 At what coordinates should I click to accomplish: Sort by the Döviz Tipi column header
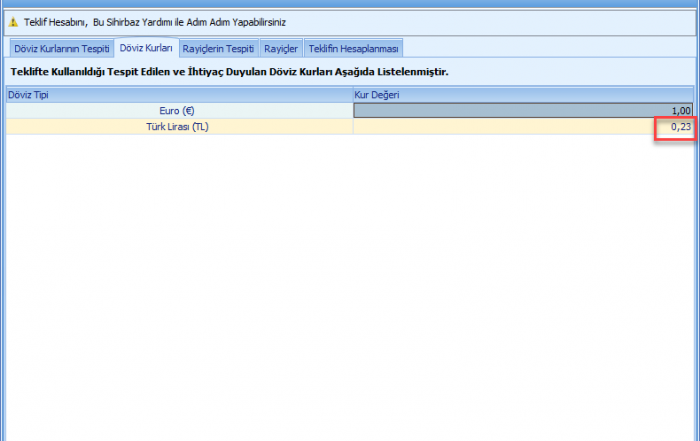[x=178, y=95]
